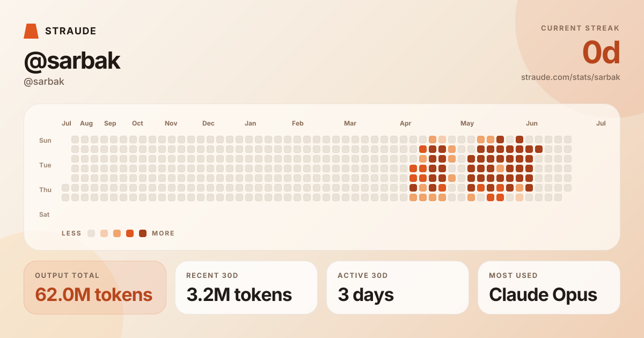Click the lightest gray legend swatch
Image resolution: width=644 pixels, height=338 pixels.
point(91,233)
